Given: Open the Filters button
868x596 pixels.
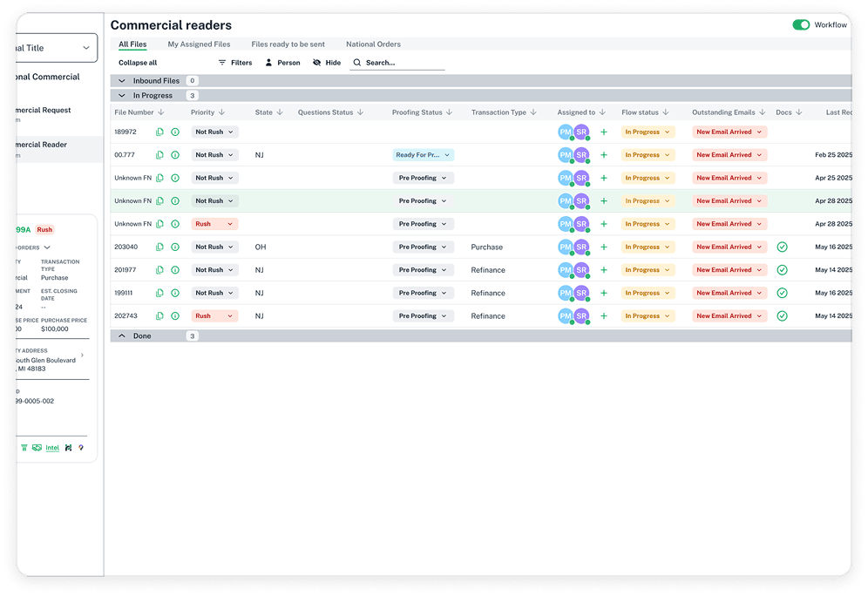Looking at the screenshot, I should [235, 63].
